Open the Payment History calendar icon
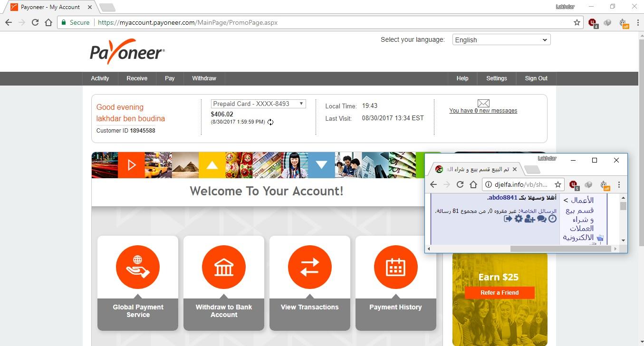 click(396, 267)
